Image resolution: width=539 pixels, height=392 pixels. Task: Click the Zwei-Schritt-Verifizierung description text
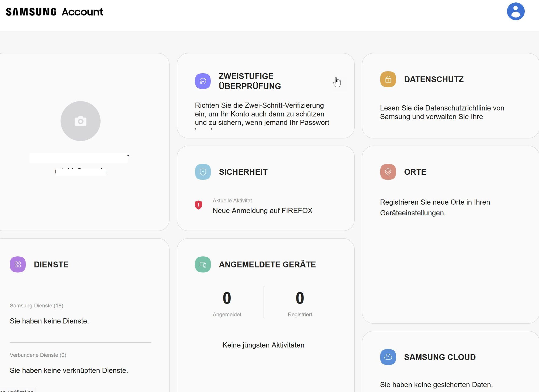262,115
